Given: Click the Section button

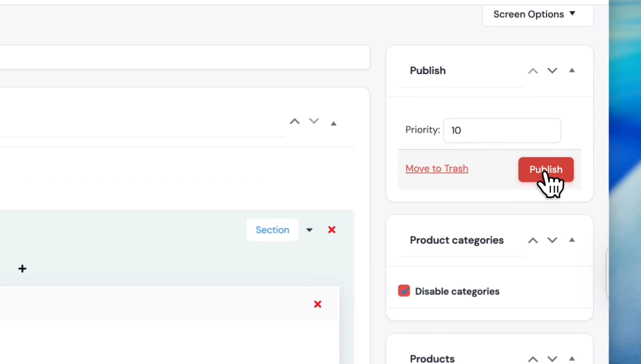Looking at the screenshot, I should (x=272, y=230).
